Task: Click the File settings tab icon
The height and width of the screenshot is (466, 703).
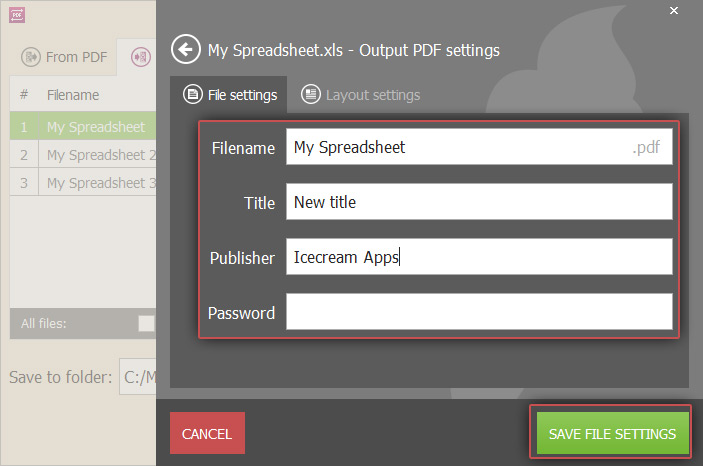Action: (x=193, y=95)
